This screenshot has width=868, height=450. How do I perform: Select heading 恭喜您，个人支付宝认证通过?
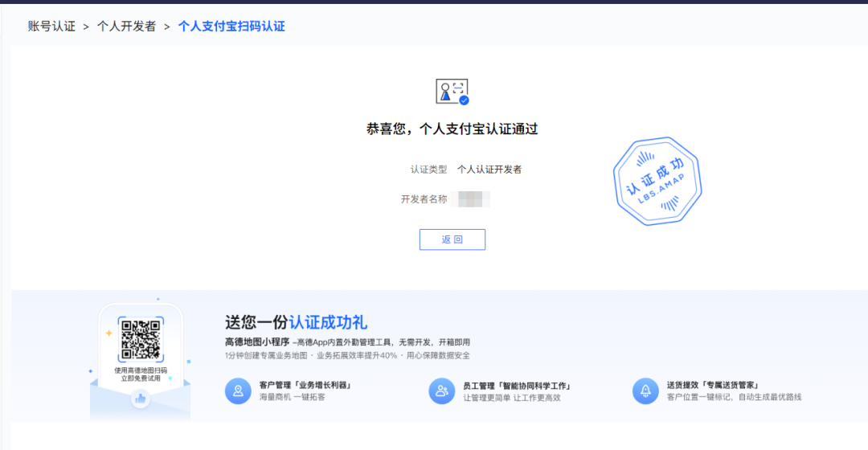pyautogui.click(x=452, y=129)
